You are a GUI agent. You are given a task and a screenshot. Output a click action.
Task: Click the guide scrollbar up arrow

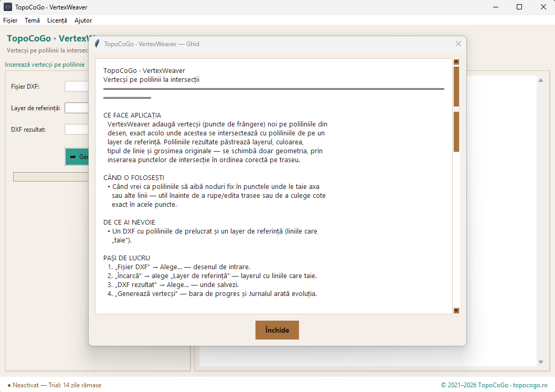click(x=456, y=62)
